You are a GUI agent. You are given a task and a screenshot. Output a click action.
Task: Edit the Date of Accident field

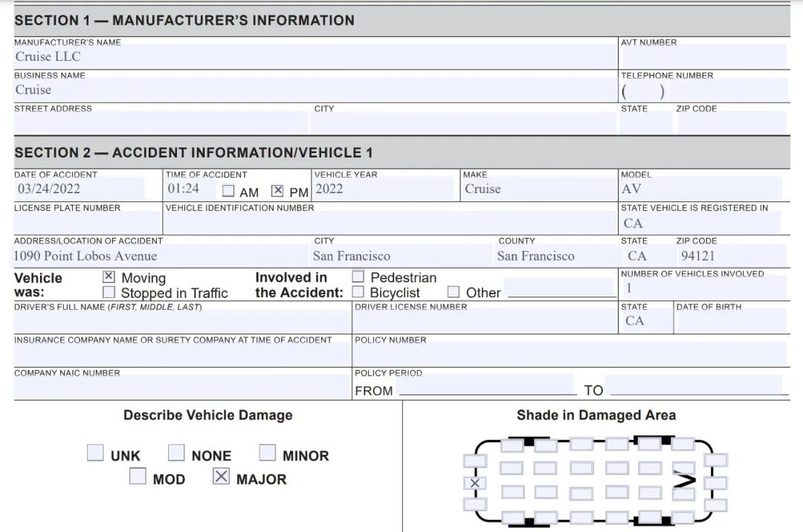click(x=80, y=189)
